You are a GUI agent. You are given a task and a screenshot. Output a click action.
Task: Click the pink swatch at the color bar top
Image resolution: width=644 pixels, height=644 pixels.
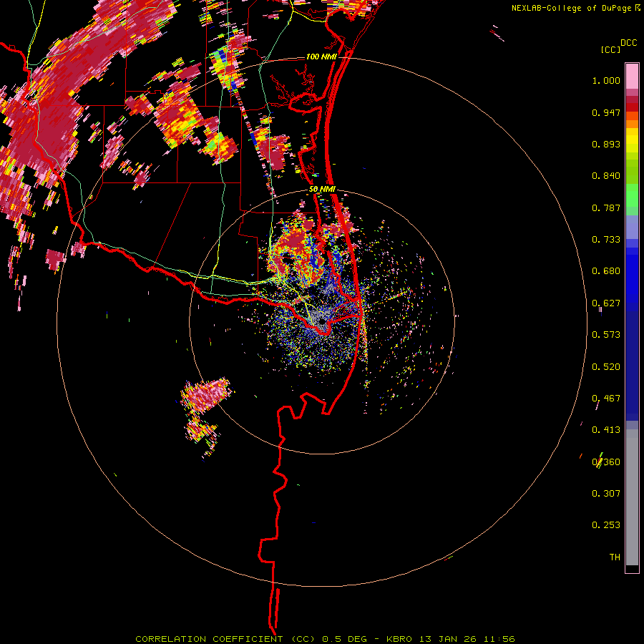click(632, 76)
